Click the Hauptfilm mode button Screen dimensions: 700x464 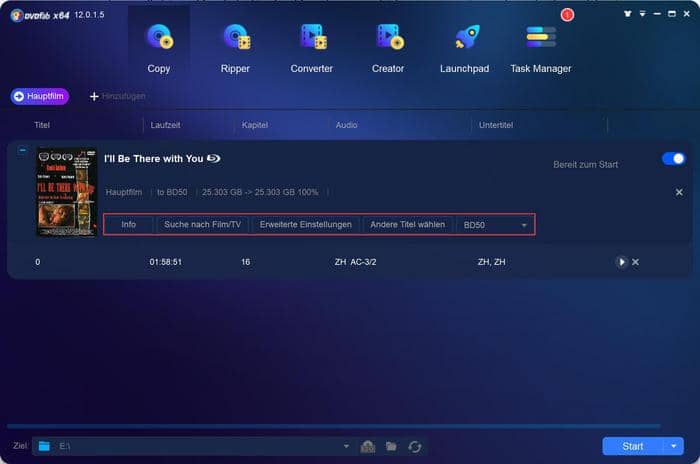point(40,96)
